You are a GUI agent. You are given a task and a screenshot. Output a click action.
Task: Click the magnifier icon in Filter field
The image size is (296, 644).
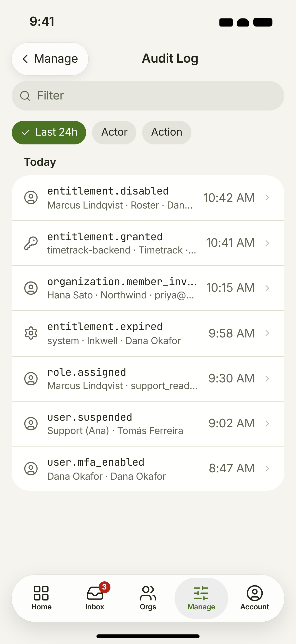[x=25, y=96]
